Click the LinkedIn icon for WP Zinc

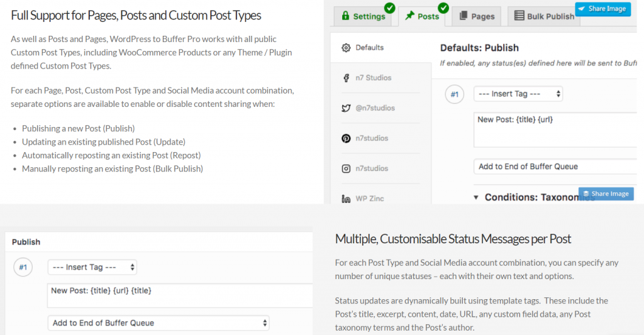click(346, 199)
